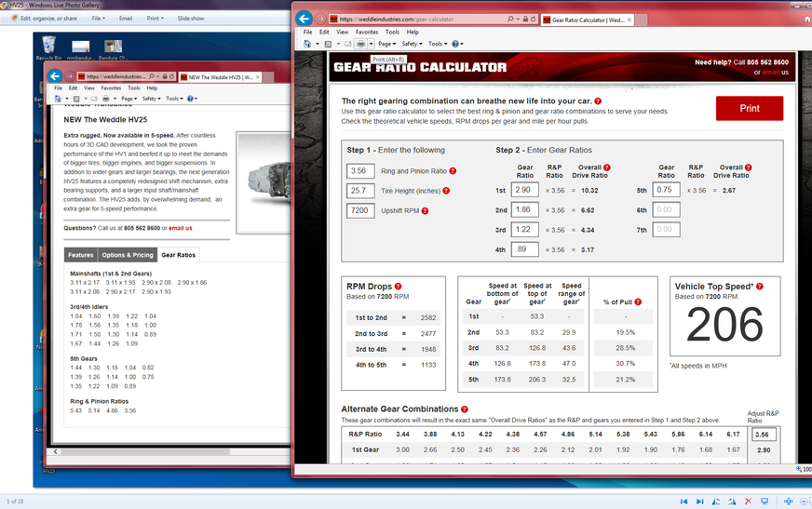Rotate photo clockwise in Photo Gallery

tap(732, 502)
